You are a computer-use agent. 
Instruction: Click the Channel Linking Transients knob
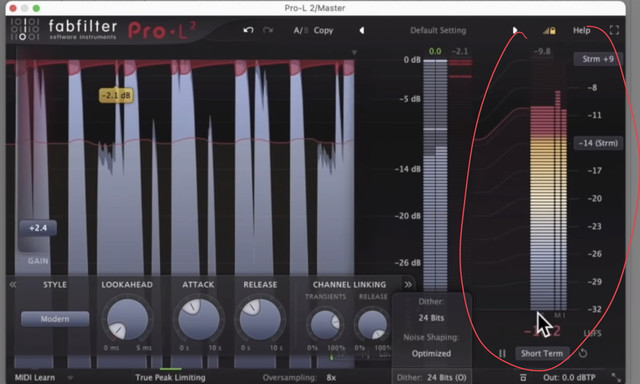pyautogui.click(x=325, y=325)
